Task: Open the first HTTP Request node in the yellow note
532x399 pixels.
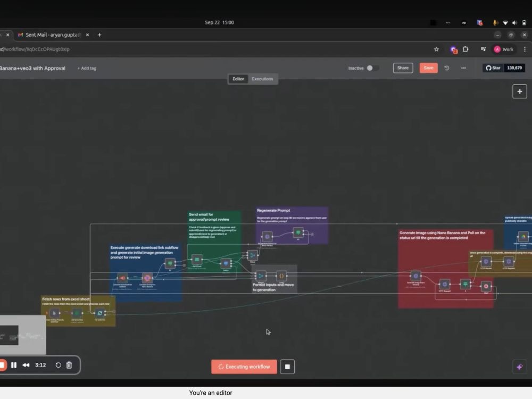Action: (x=486, y=262)
